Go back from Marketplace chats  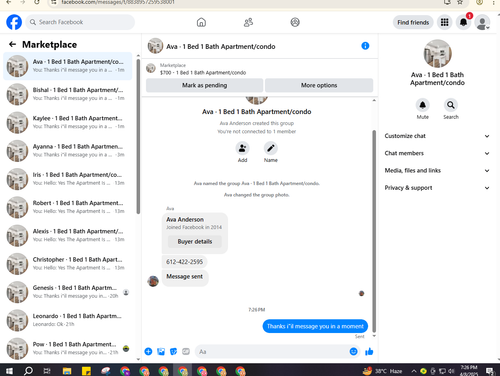tap(12, 44)
